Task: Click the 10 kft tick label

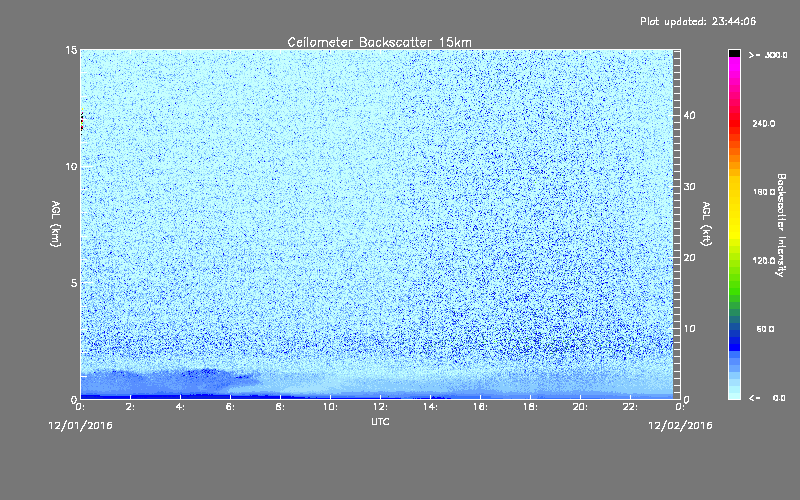Action: click(689, 329)
